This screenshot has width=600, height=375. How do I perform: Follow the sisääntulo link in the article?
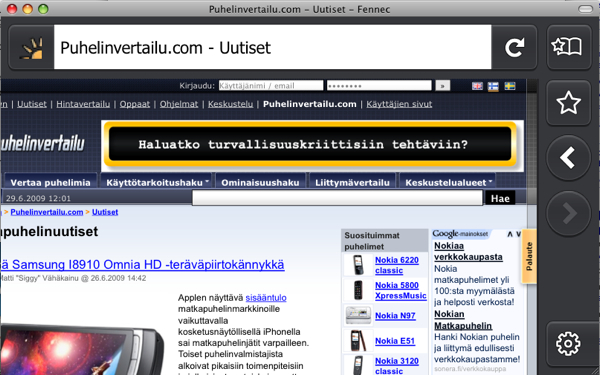pos(266,298)
